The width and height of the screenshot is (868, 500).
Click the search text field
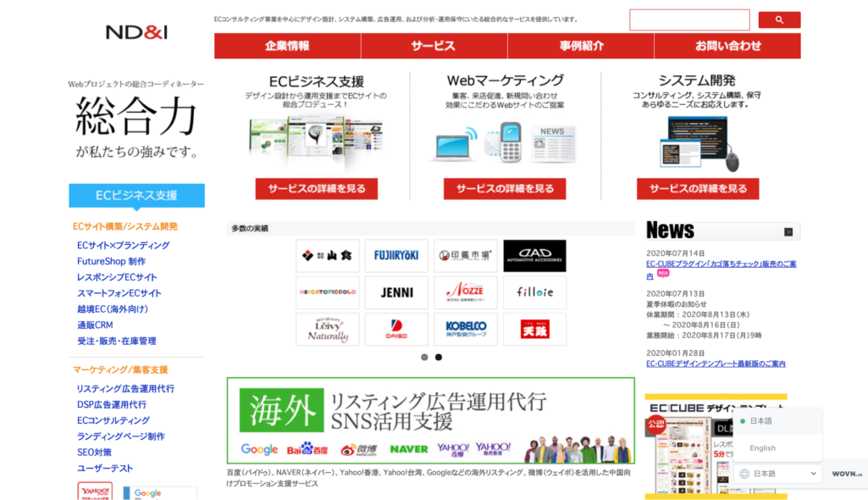click(689, 20)
